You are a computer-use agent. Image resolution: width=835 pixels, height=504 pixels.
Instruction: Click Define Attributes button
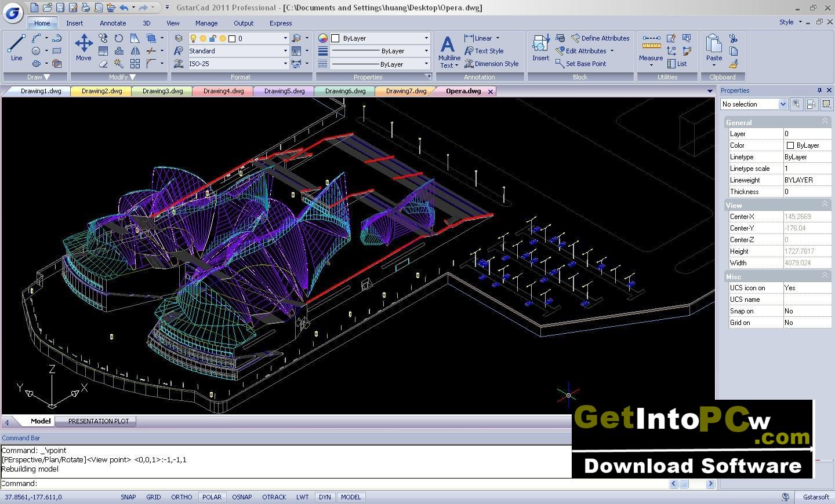click(x=600, y=38)
